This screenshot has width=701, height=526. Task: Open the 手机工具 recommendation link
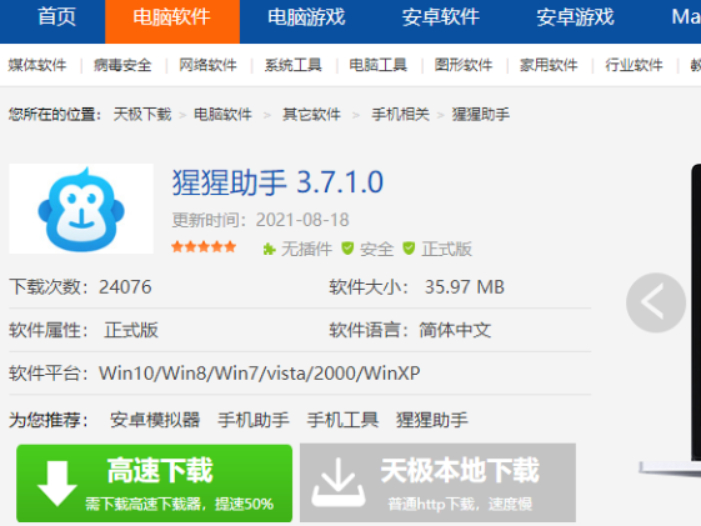pyautogui.click(x=342, y=420)
